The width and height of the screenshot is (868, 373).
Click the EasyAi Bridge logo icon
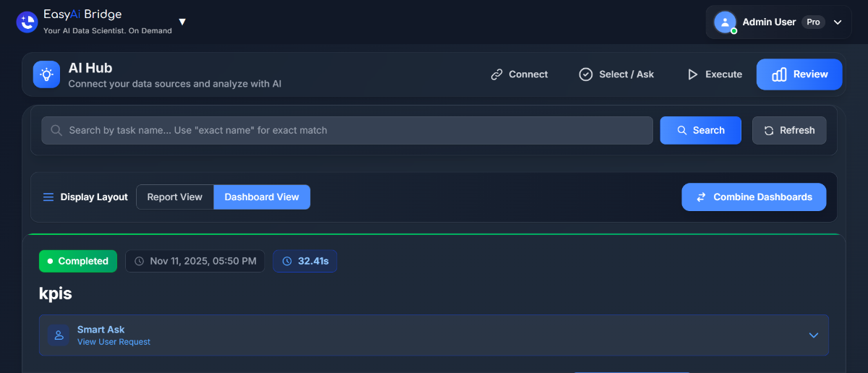(x=27, y=22)
